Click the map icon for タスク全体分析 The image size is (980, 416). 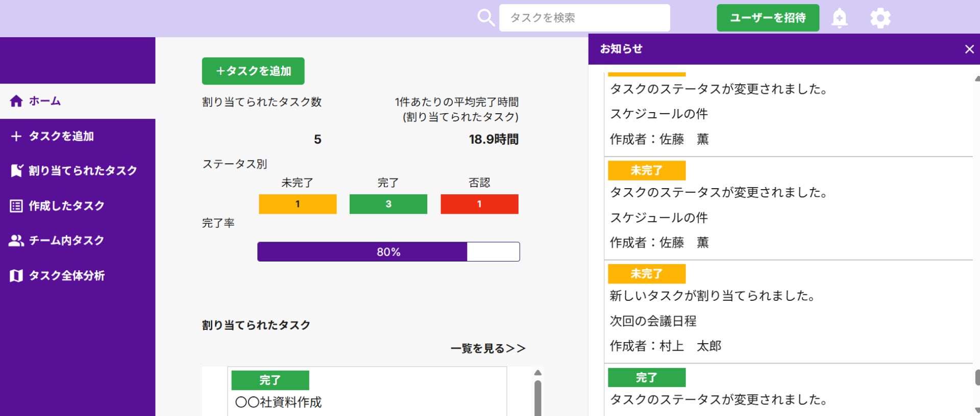click(16, 276)
